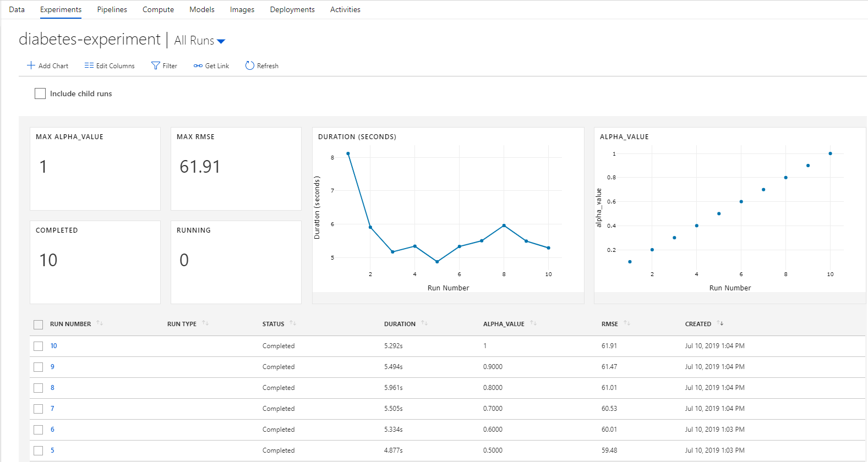Enable Include child runs checkbox
This screenshot has width=868, height=462.
[40, 94]
